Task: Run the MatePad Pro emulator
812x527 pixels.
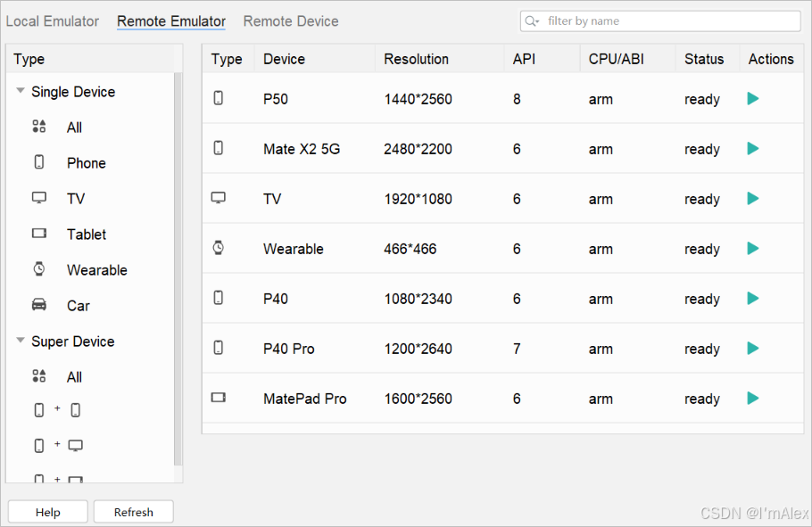Action: 753,398
